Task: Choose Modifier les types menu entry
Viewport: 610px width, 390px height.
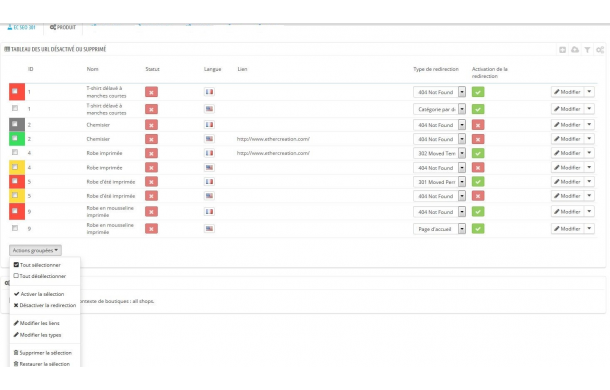Action: 37,335
